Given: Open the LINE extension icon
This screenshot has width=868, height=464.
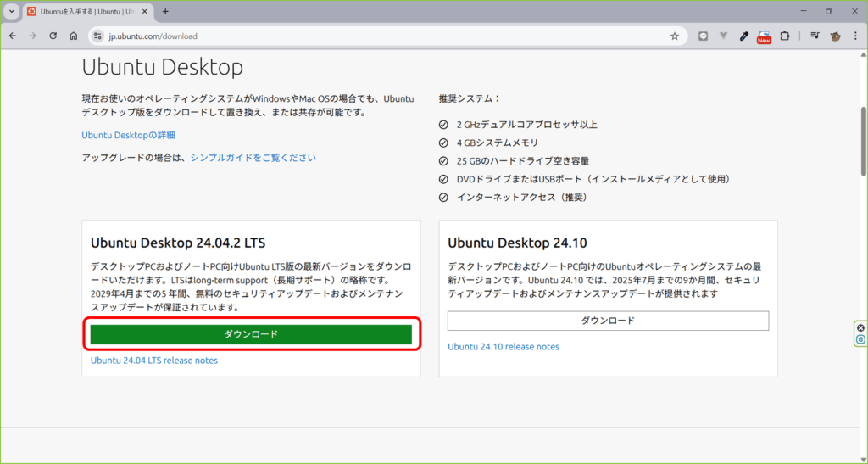Looking at the screenshot, I should [703, 36].
